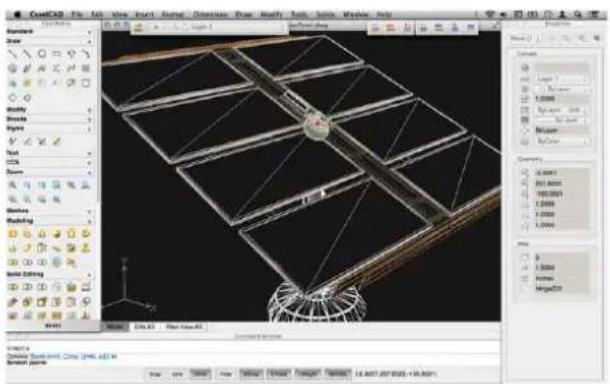610x384 pixels.
Task: Open the Modify menu
Action: [x=271, y=14]
